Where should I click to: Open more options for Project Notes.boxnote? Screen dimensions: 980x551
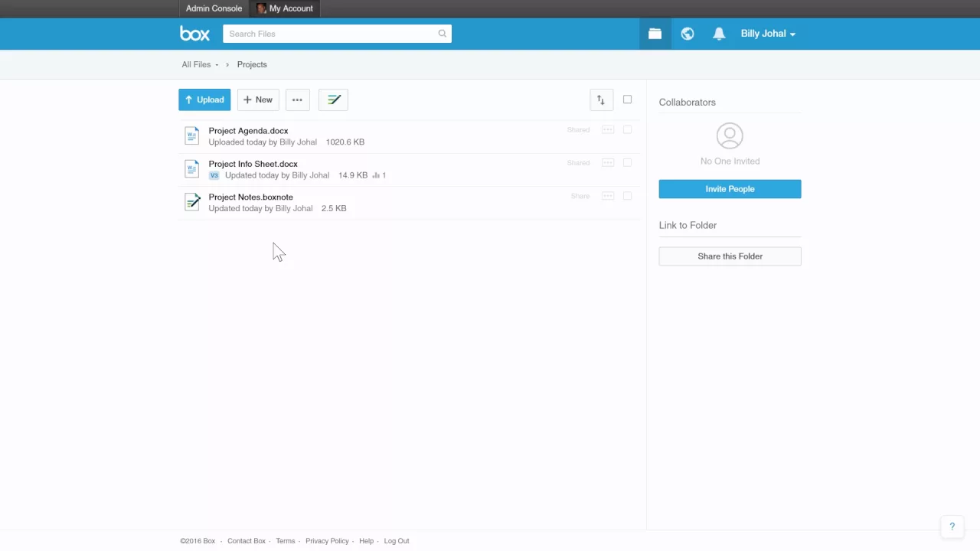click(x=608, y=196)
